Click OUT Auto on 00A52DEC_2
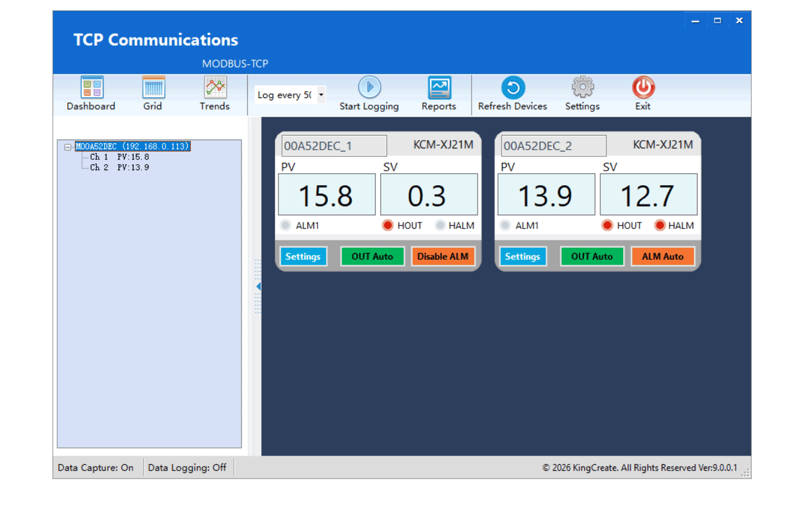Image resolution: width=812 pixels, height=520 pixels. 592,256
